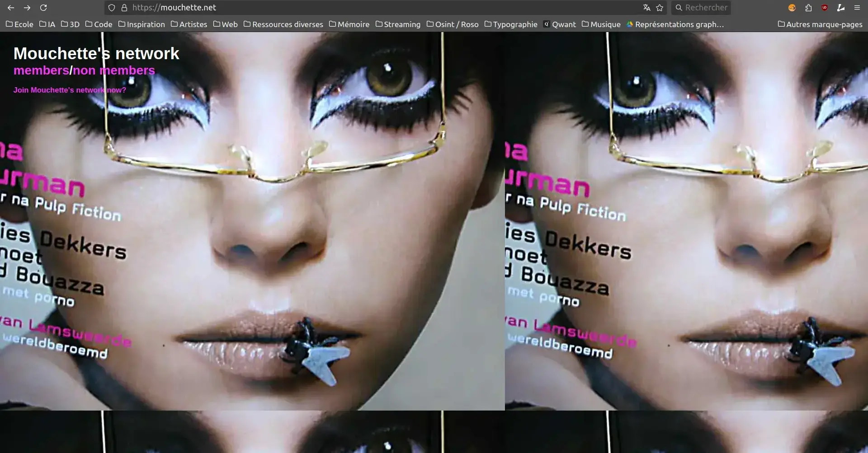Viewport: 868px width, 453px height.
Task: Open the Autres marque-pages folder
Action: [x=820, y=24]
